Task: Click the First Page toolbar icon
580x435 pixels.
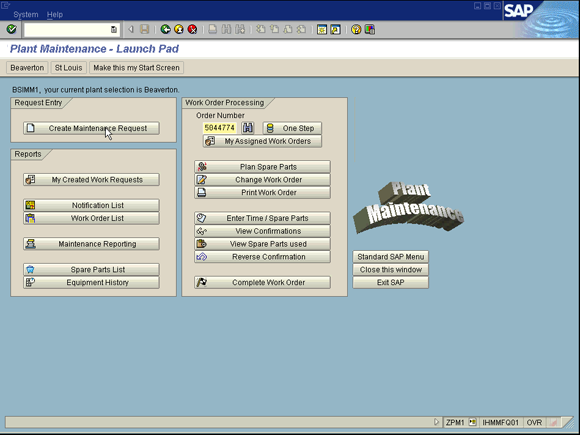Action: click(261, 29)
